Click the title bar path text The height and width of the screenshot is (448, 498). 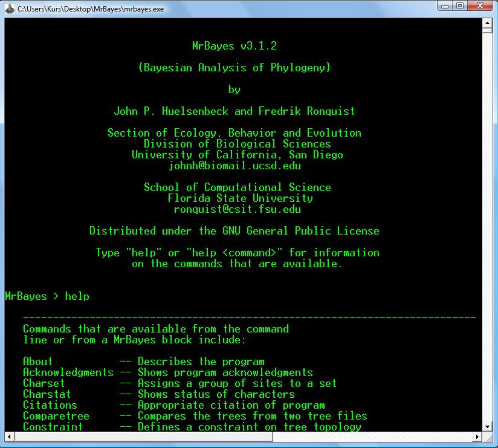(x=91, y=9)
